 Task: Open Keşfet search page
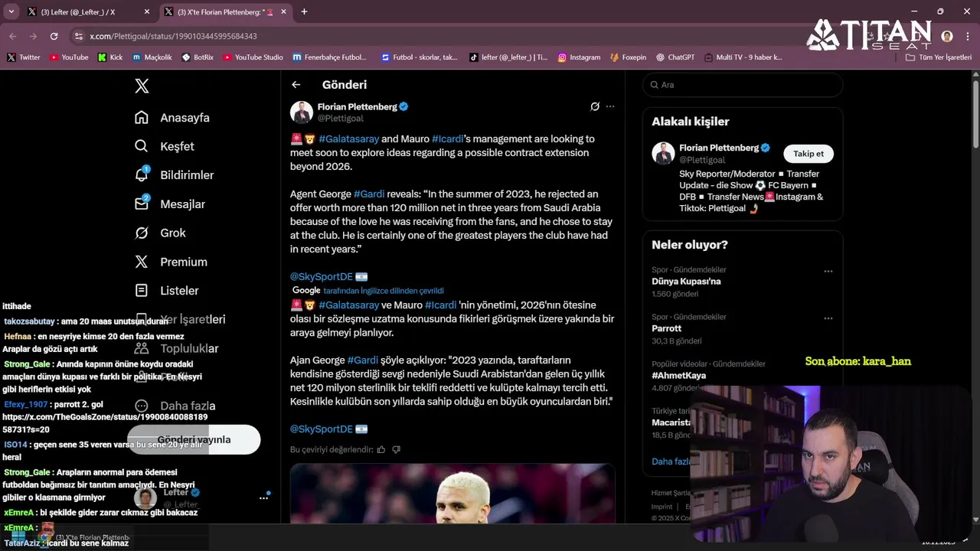tap(164, 146)
